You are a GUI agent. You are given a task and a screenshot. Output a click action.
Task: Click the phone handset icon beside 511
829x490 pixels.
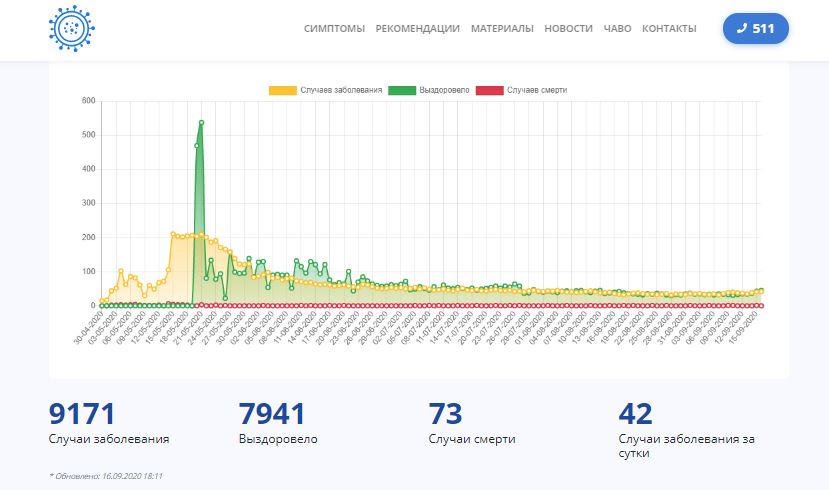coord(741,29)
